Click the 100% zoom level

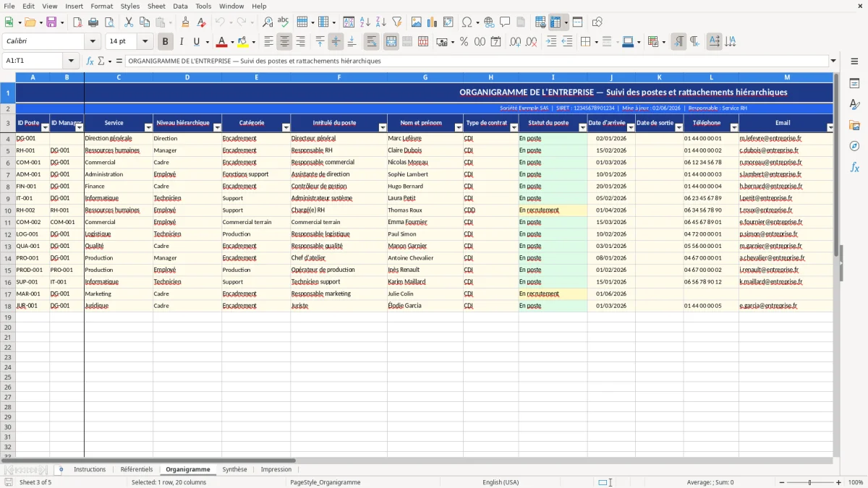pyautogui.click(x=856, y=482)
